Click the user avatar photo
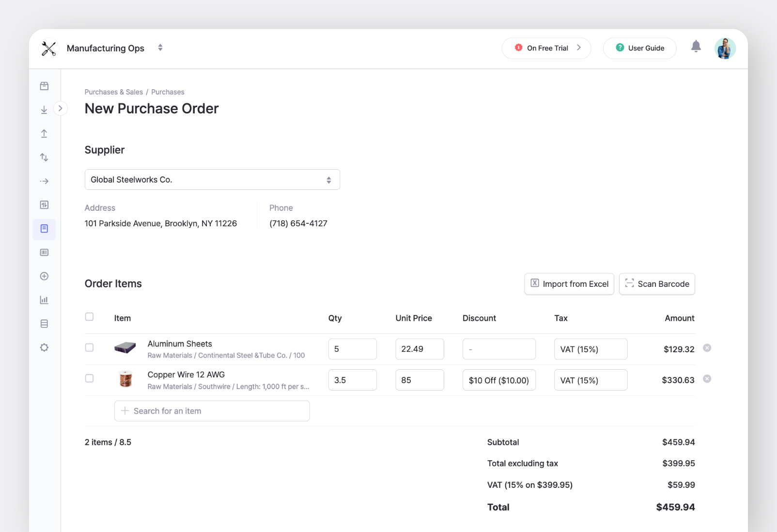The image size is (777, 532). click(725, 47)
